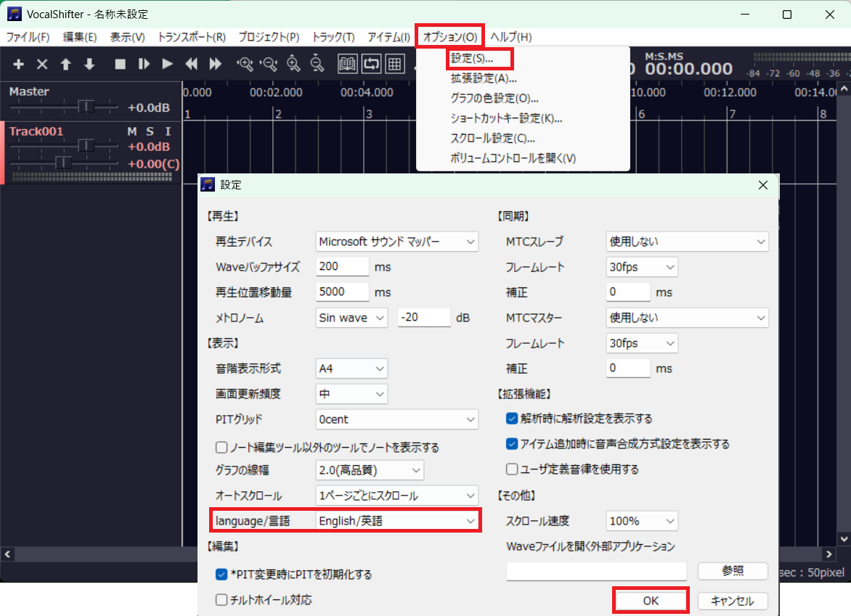Expand the PITグリッド 0cent dropdown
The width and height of the screenshot is (851, 616).
tap(396, 419)
